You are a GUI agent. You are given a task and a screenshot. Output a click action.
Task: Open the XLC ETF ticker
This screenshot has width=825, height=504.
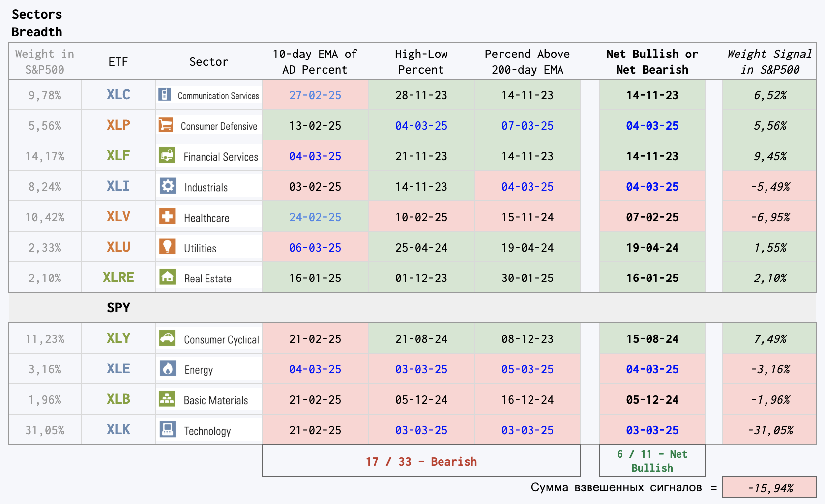[x=118, y=94]
